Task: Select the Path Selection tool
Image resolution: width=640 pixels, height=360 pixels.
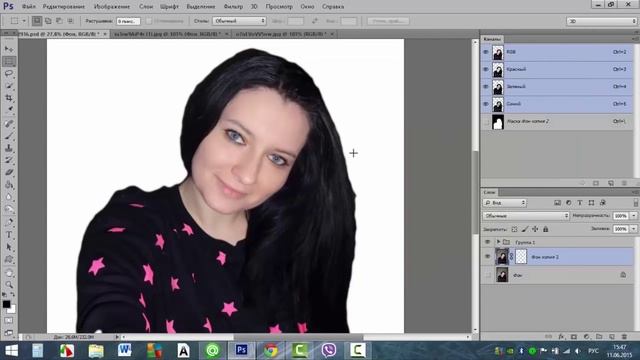Action: click(x=9, y=247)
